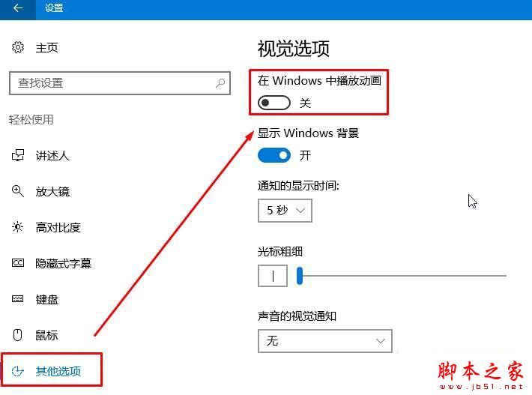
Task: Click in the 查找设置 search field
Action: [x=120, y=83]
